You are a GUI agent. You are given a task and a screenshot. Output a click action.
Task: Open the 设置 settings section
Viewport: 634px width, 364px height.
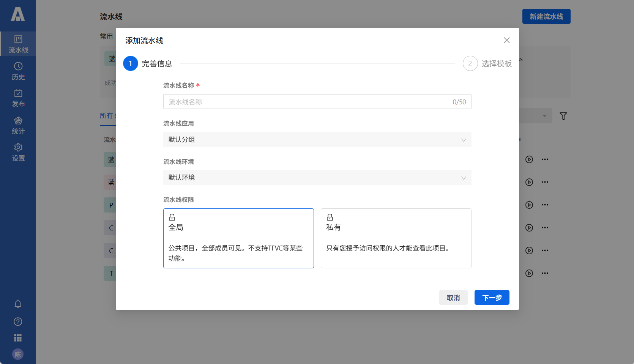pyautogui.click(x=18, y=153)
